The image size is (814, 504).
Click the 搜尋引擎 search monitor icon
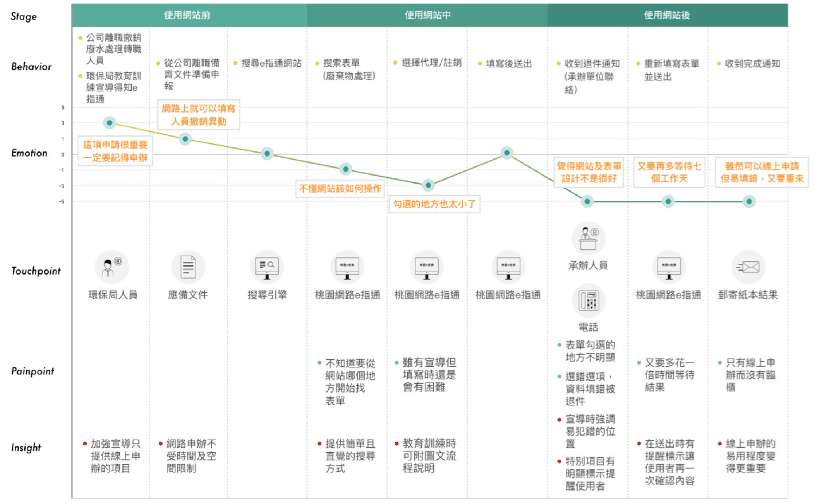(x=267, y=267)
